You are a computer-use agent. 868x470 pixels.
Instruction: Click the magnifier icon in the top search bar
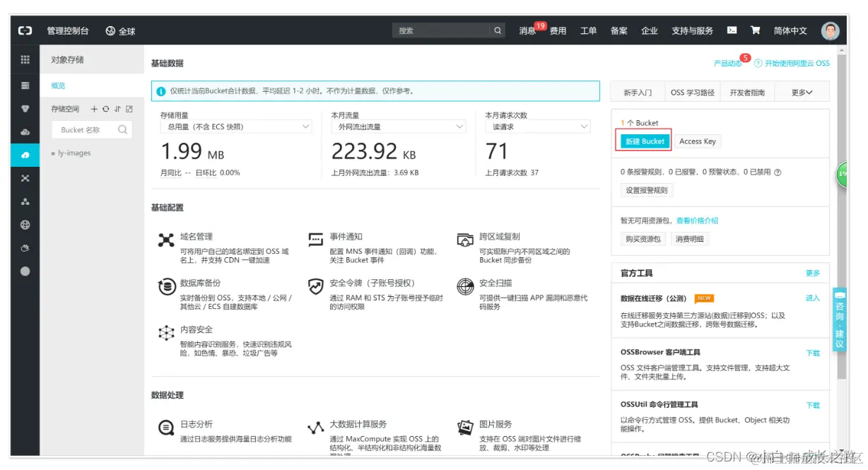[497, 30]
